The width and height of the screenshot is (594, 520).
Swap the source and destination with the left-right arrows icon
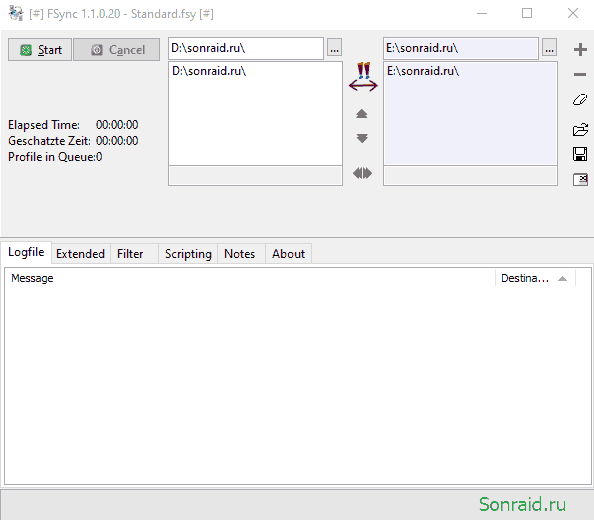click(363, 173)
